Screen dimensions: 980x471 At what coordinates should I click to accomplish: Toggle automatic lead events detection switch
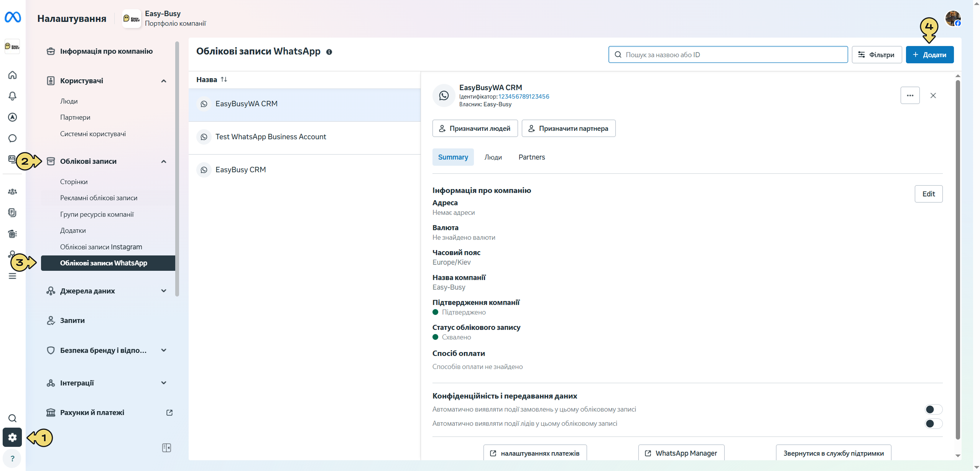click(933, 423)
